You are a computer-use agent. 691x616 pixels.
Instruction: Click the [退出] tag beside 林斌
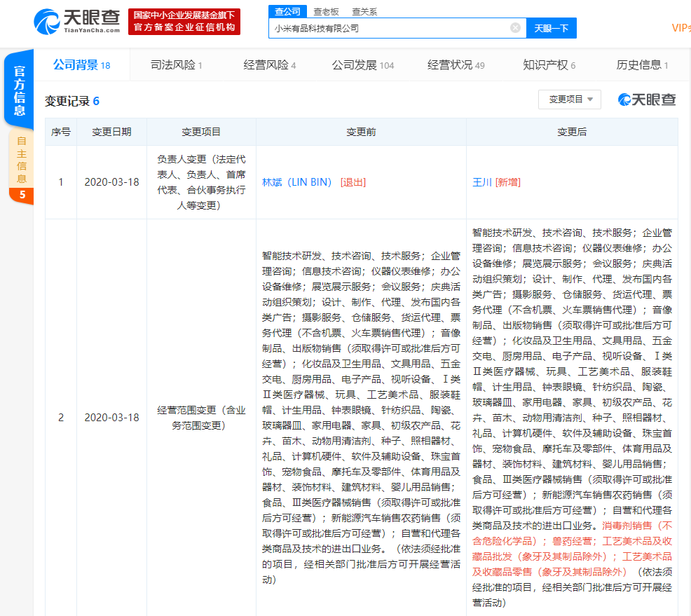click(353, 182)
